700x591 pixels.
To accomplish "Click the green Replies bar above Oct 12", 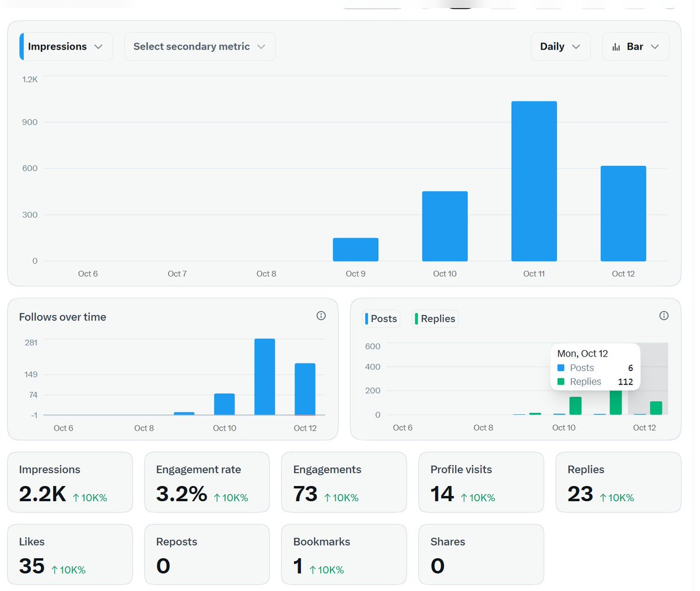I will (x=656, y=408).
